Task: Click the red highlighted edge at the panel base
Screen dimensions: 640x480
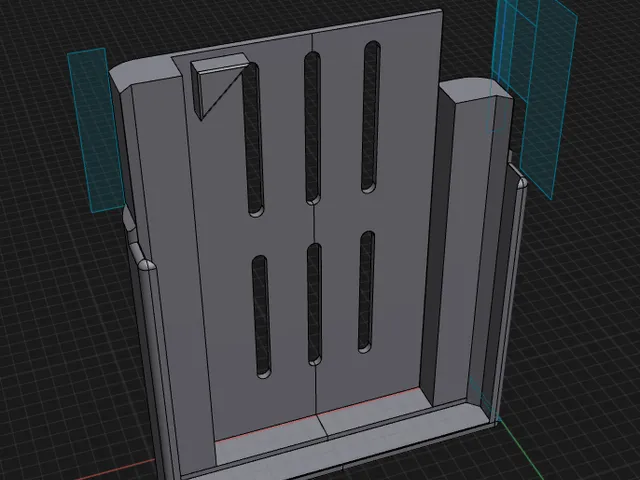Action: [x=318, y=415]
